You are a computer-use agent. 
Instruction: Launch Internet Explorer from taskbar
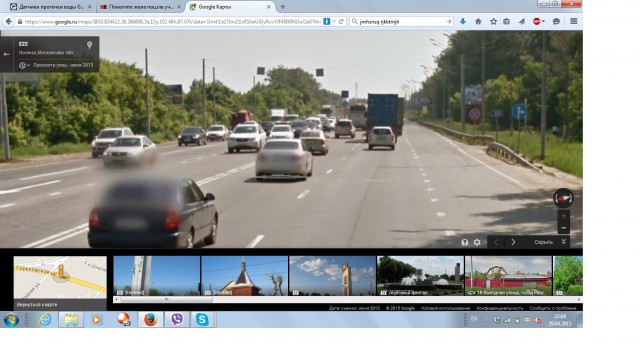click(x=45, y=320)
